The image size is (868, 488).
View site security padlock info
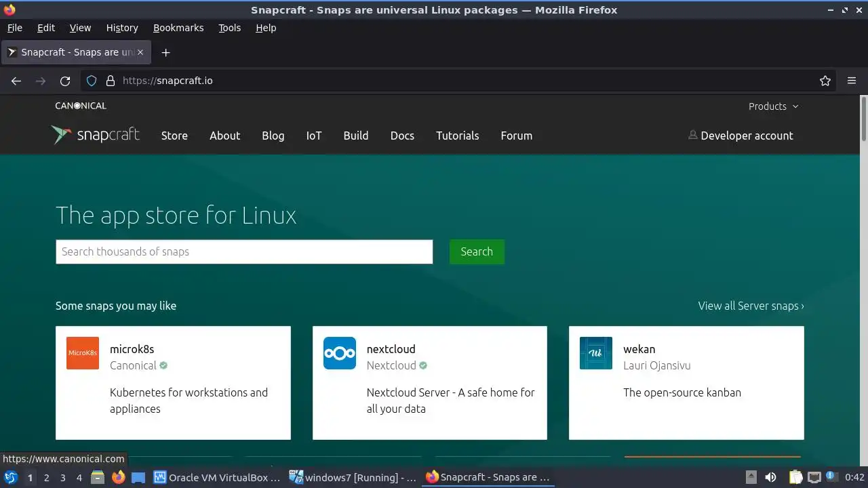(x=111, y=81)
